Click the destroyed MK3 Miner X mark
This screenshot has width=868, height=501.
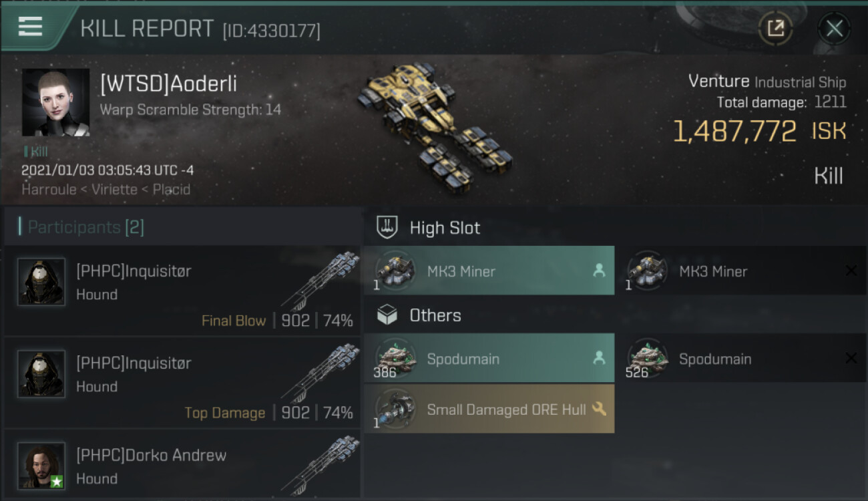[x=851, y=271]
